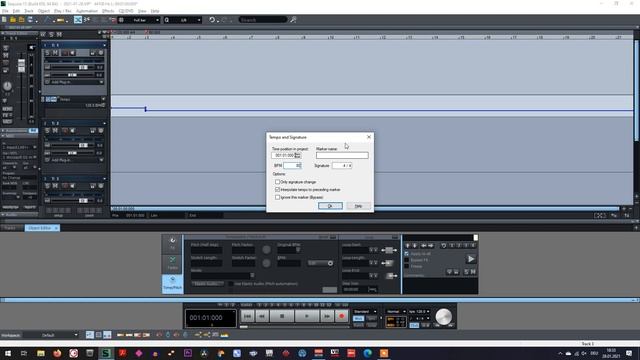Toggle the highlighted blue snap toolbar icon
Image resolution: width=640 pixels, height=360 pixels.
coord(78,20)
